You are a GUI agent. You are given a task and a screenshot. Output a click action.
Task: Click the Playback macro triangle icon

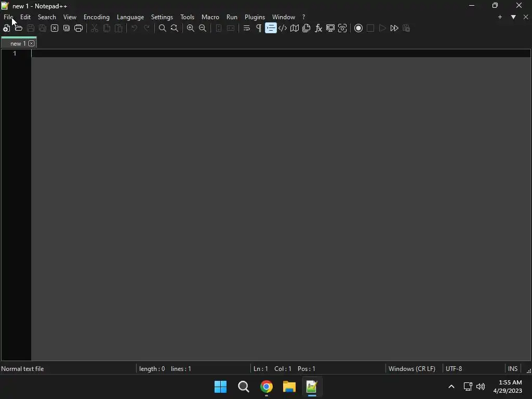tap(382, 28)
